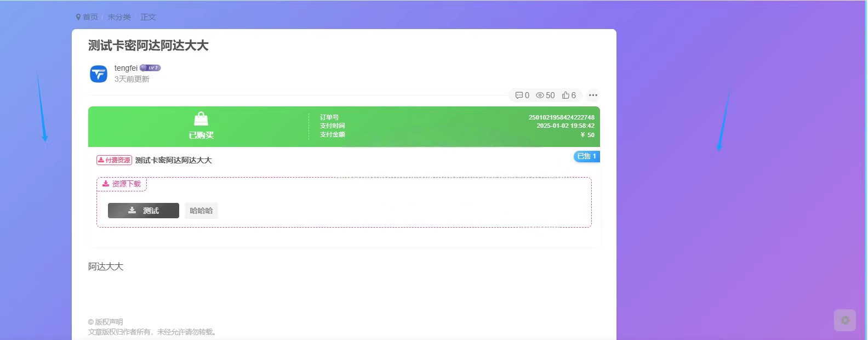Click the 已购买 label
Viewport: 868px width, 340px height.
click(201, 135)
